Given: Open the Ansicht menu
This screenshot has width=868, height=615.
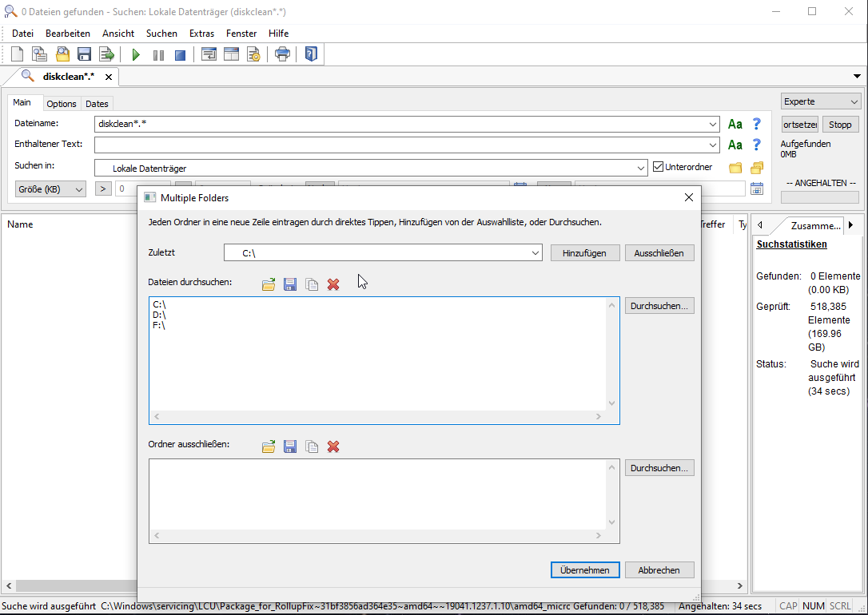Looking at the screenshot, I should click(x=118, y=34).
